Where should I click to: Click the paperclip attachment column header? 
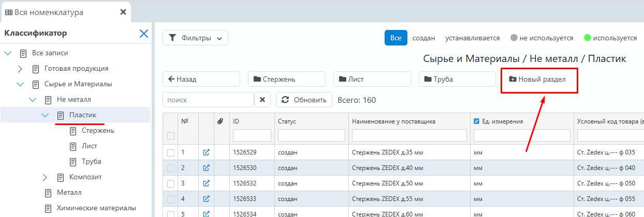pyautogui.click(x=219, y=121)
